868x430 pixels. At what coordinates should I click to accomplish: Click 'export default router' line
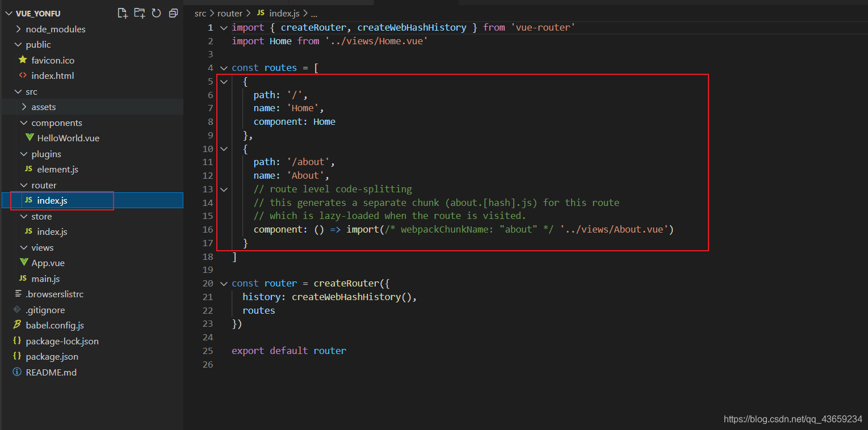(x=289, y=351)
